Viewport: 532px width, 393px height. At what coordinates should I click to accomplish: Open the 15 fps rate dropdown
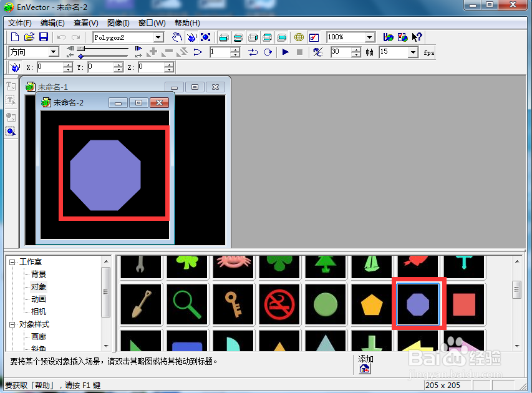click(x=413, y=52)
